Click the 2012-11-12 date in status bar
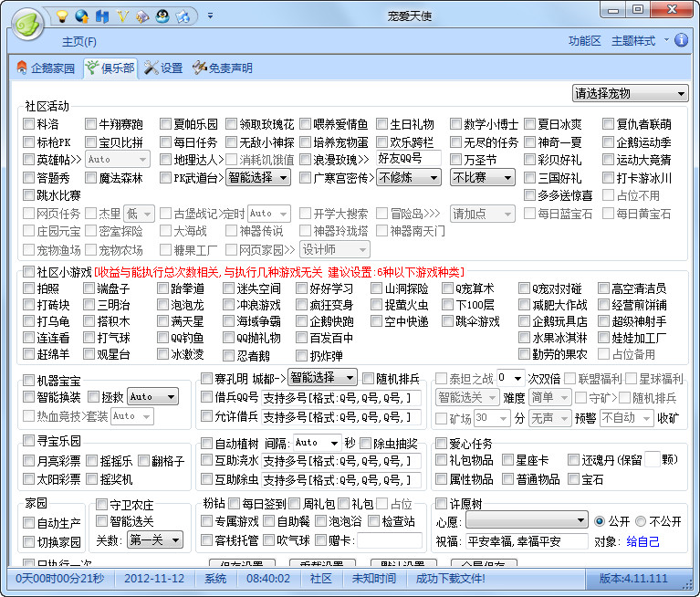 coord(154,579)
